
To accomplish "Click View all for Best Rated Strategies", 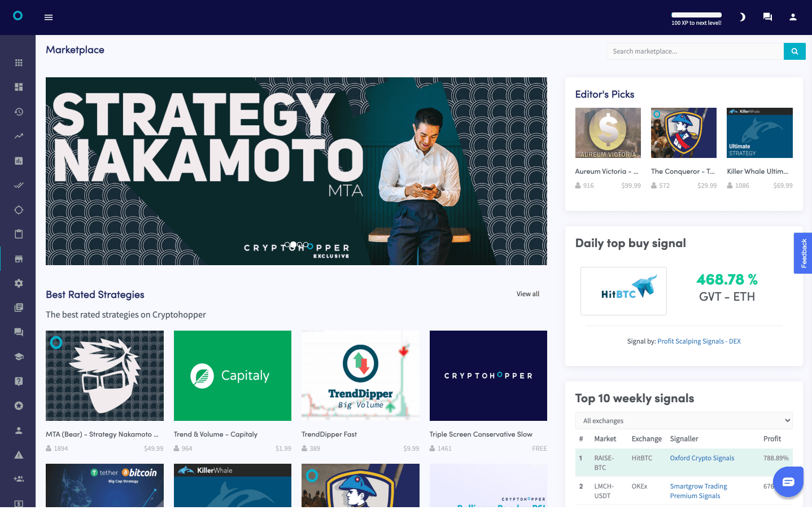I will [528, 294].
